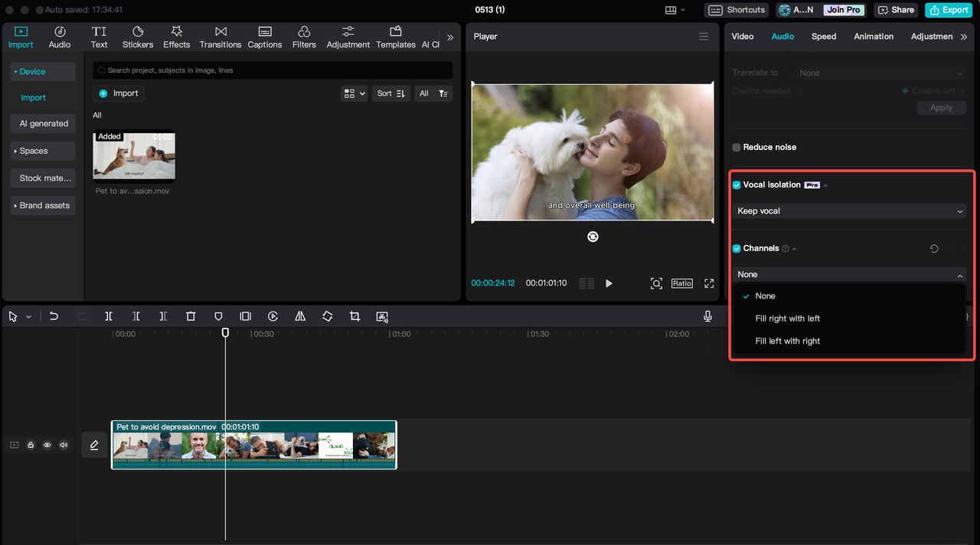Screen dimensions: 980x545
Task: Reset the Channels setting
Action: point(934,249)
